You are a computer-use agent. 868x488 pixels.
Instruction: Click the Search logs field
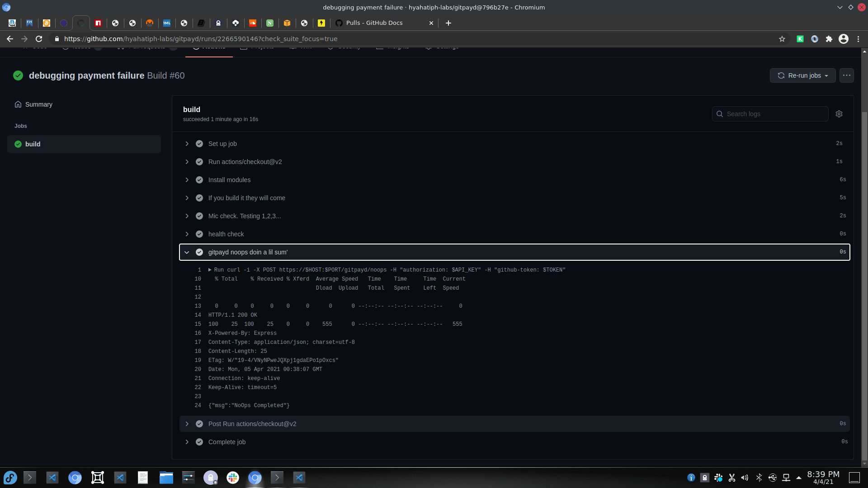[775, 114]
